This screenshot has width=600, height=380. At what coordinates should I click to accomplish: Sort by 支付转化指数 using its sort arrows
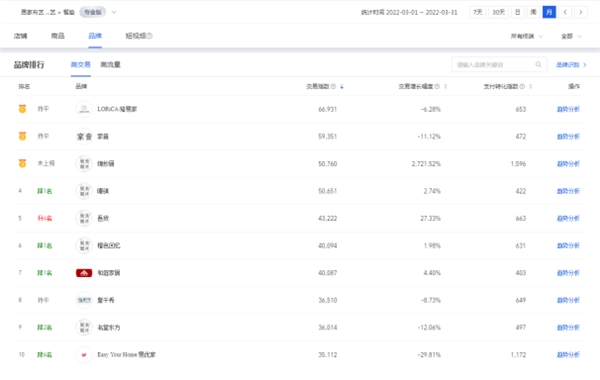point(530,87)
